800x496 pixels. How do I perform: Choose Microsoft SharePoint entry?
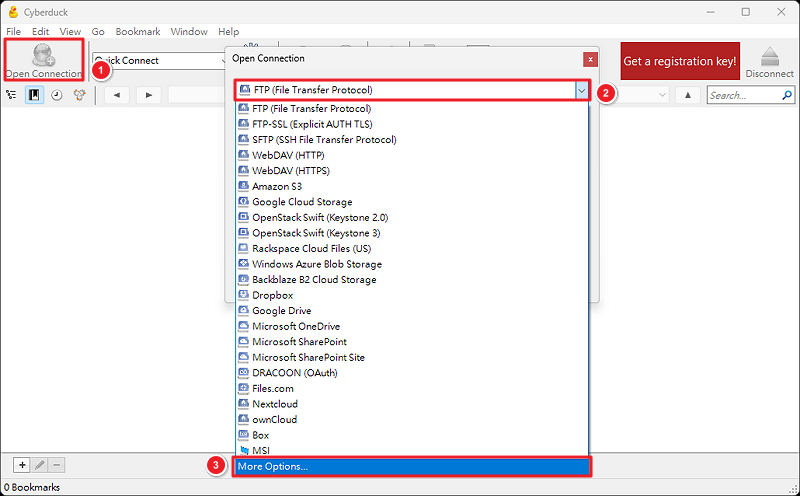click(412, 342)
